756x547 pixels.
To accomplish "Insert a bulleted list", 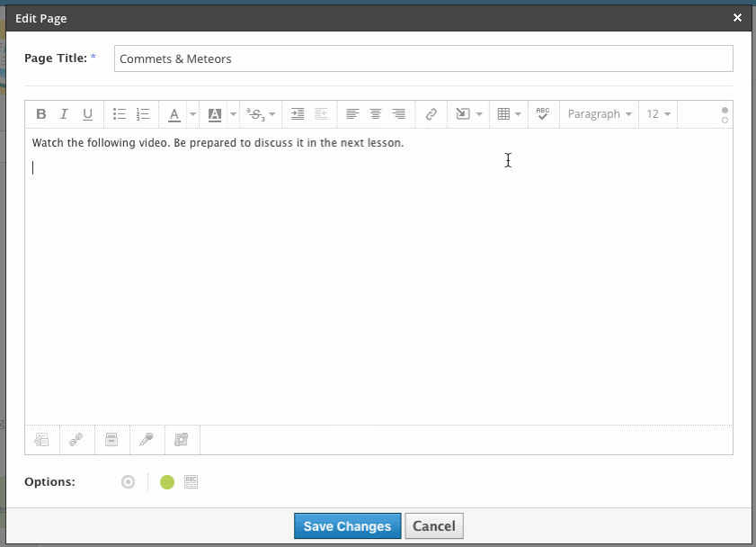I will coord(119,114).
